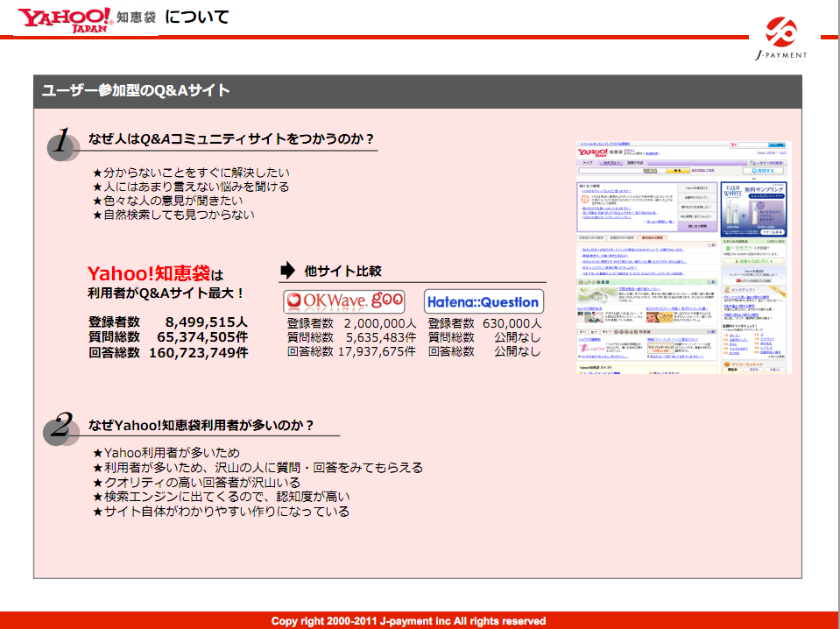
Task: Click Hatena's 回答総数 公開なし value
Action: click(x=518, y=351)
